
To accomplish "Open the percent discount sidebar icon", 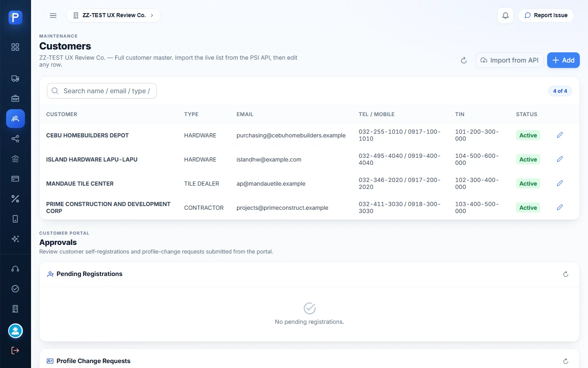I will pos(15,199).
